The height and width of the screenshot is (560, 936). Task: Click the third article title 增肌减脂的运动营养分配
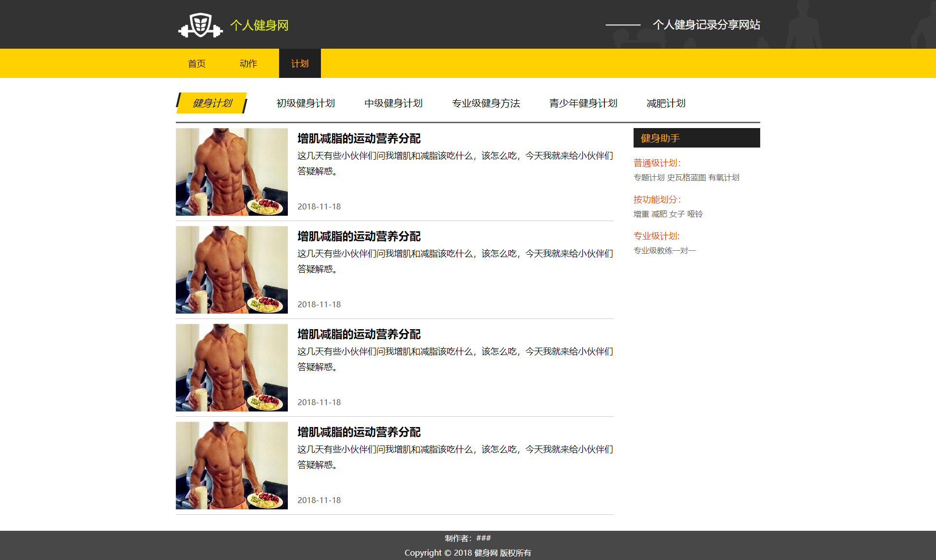(x=359, y=335)
